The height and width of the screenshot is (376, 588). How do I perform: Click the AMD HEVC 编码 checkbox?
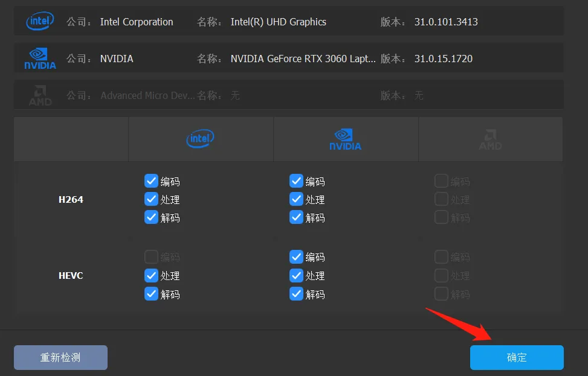coord(441,257)
